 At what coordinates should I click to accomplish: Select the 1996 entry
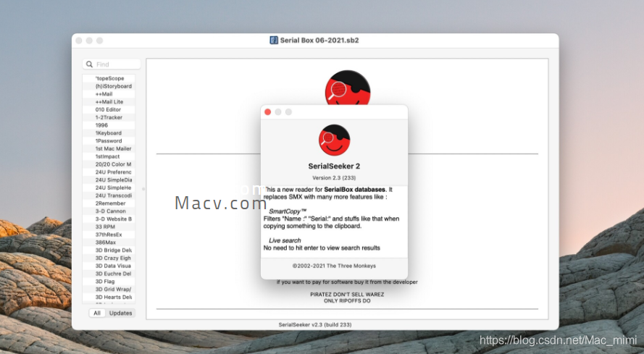coord(109,125)
